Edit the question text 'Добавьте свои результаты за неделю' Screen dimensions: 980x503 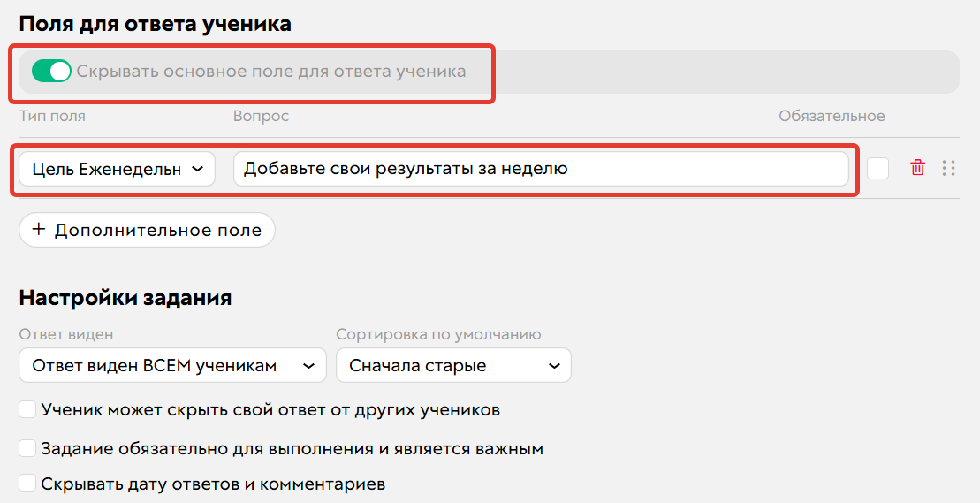tap(541, 169)
